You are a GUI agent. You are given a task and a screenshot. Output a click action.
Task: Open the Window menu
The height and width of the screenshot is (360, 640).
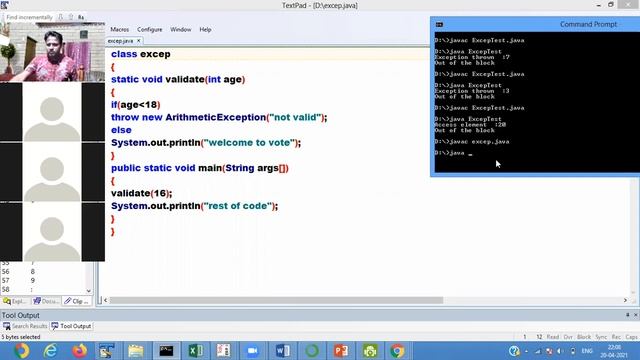[x=180, y=29]
